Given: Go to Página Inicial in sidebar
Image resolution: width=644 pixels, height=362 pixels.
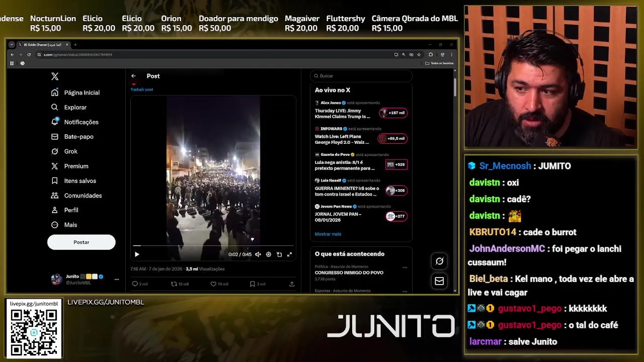Looking at the screenshot, I should (x=75, y=93).
